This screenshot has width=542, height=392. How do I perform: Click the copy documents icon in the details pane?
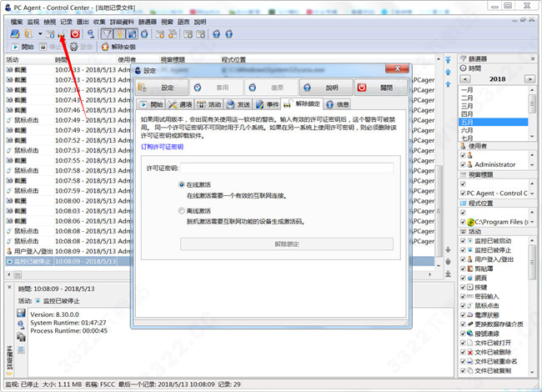21,337
